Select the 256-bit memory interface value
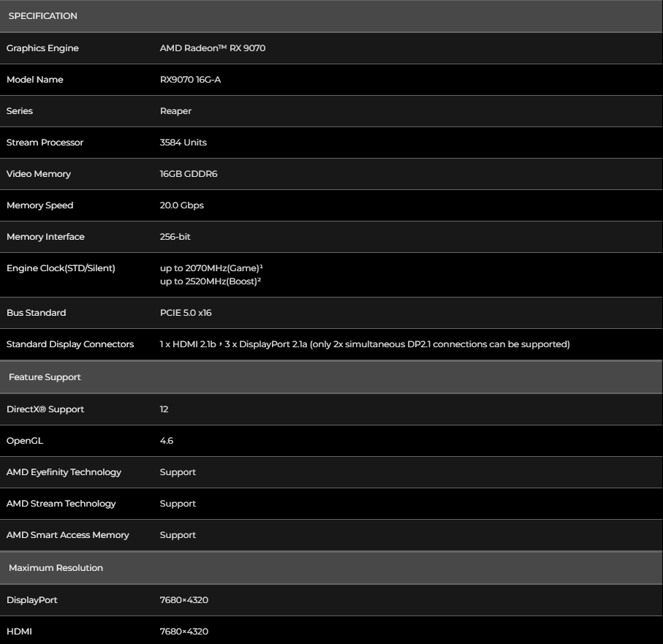This screenshot has height=644, width=663. coord(175,237)
